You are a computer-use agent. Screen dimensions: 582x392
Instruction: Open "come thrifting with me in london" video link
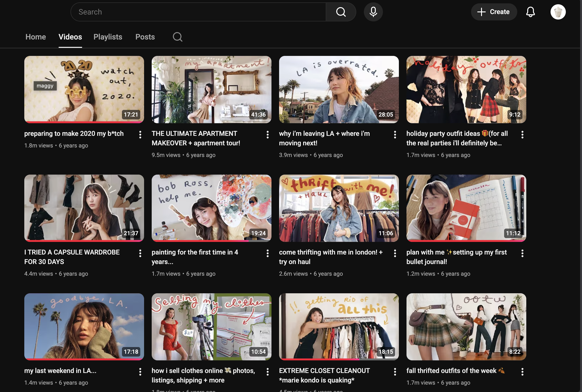tap(339, 208)
